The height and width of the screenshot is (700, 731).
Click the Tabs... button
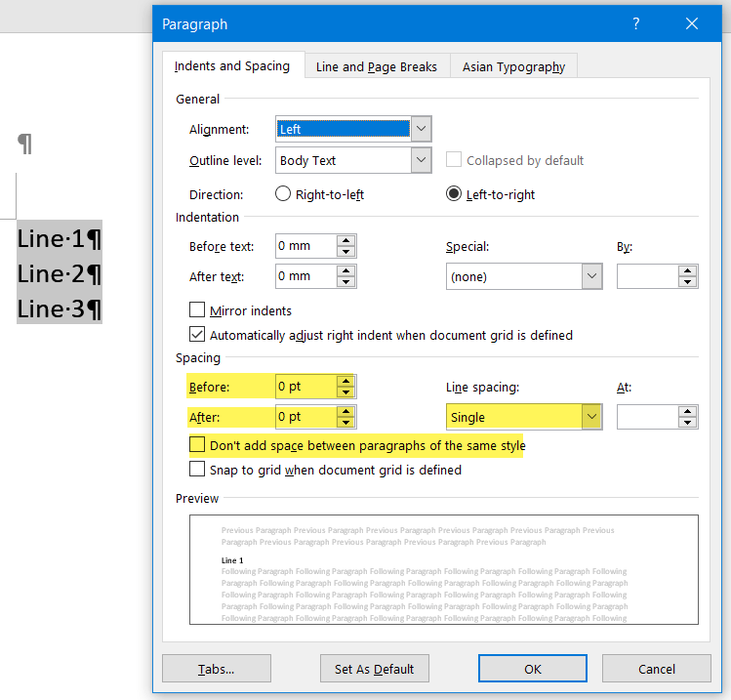point(217,669)
